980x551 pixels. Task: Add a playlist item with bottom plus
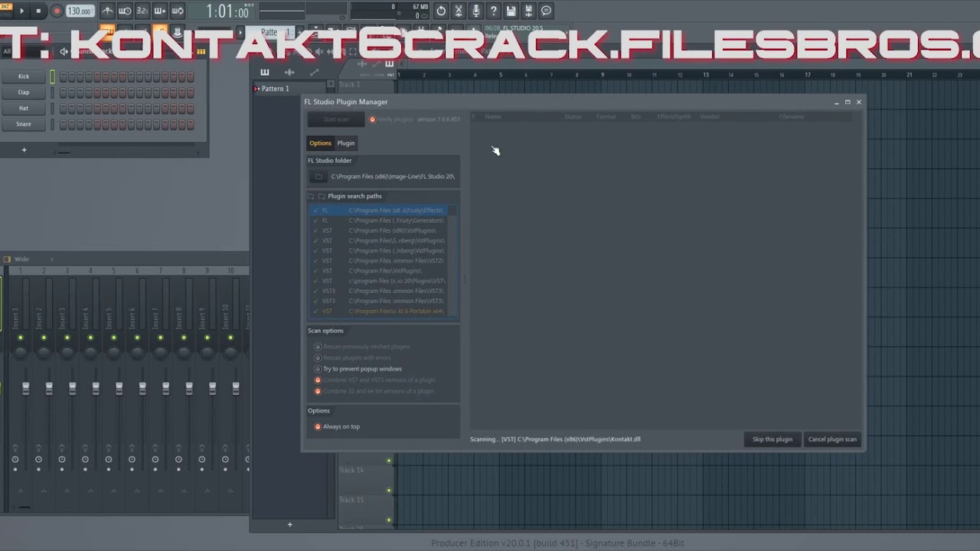(x=290, y=524)
